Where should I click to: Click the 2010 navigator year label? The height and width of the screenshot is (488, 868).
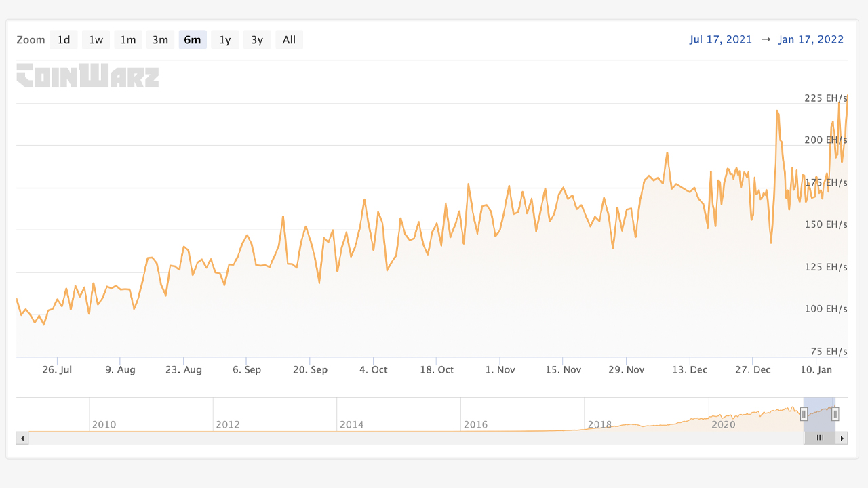104,425
